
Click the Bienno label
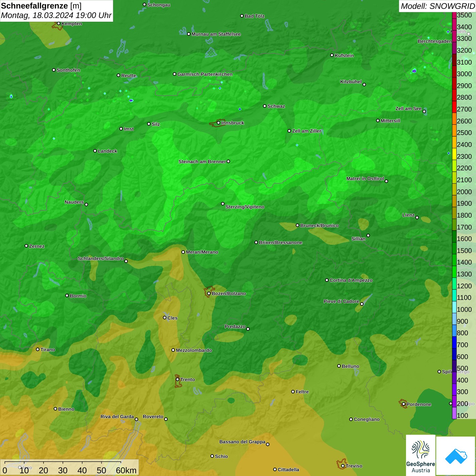[66, 409]
